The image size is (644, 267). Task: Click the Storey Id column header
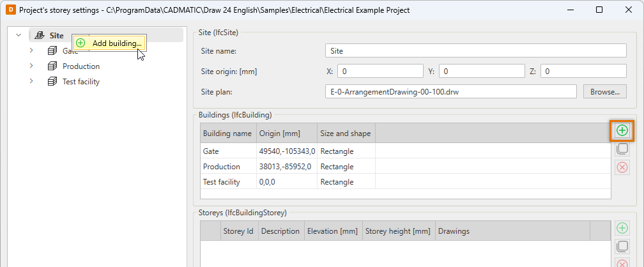pyautogui.click(x=239, y=231)
